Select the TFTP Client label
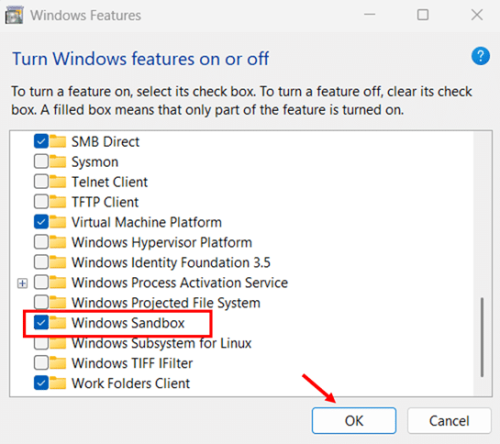This screenshot has width=500, height=444. coord(105,202)
